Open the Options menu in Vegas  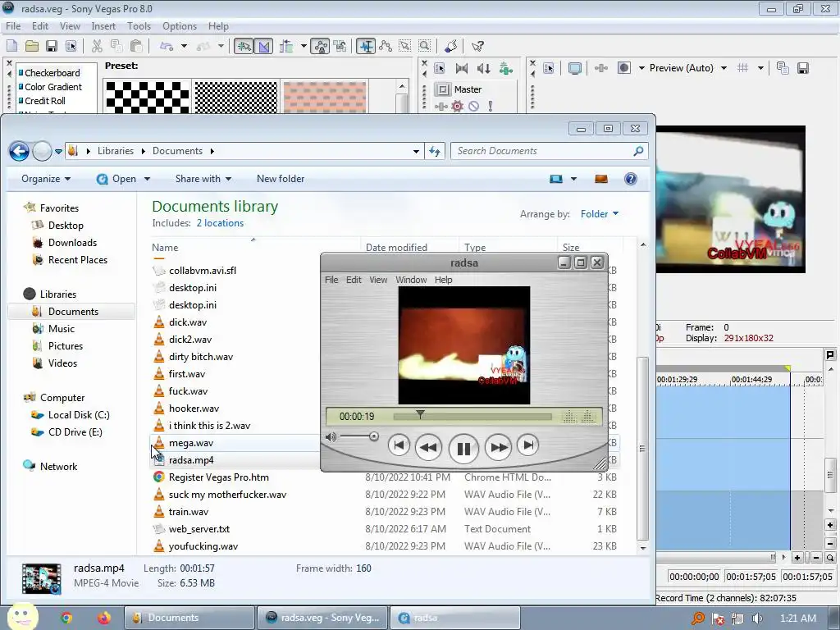180,26
